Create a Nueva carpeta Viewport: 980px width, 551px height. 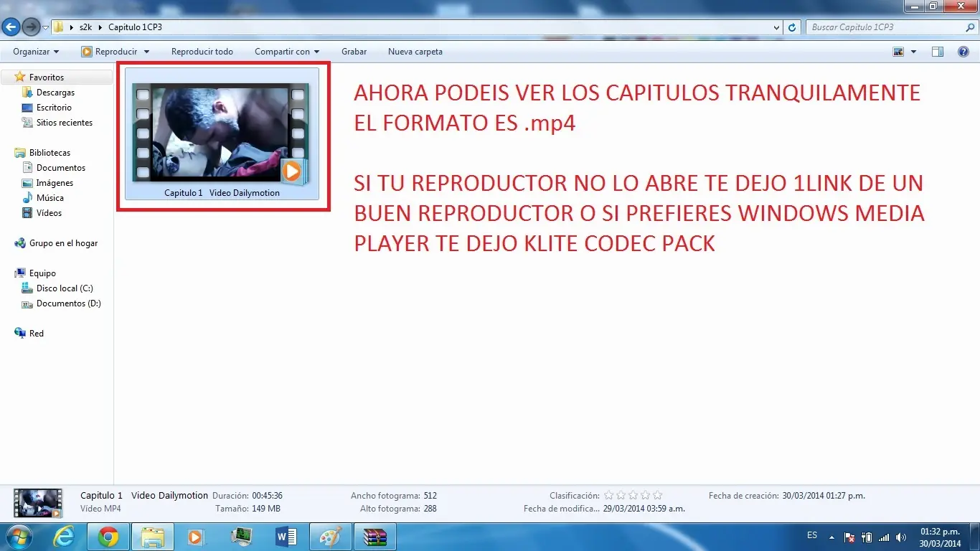[415, 52]
